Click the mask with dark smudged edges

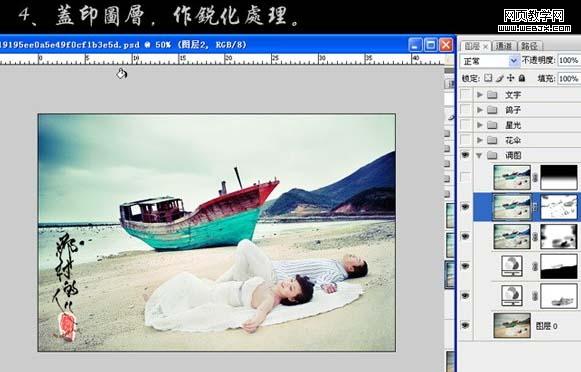click(x=559, y=236)
